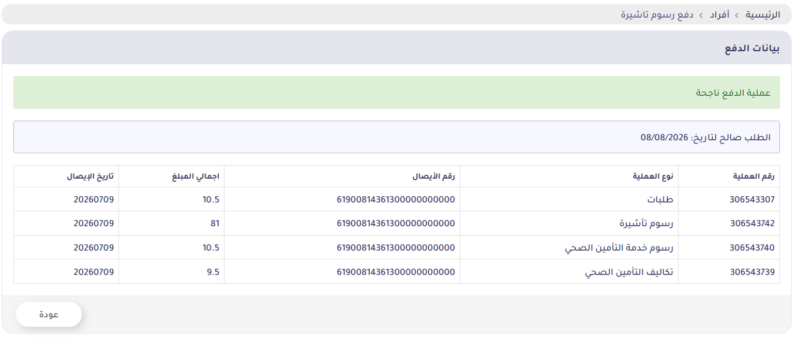The width and height of the screenshot is (796, 364).
Task: Click the تكاليف التأمين الصحي cell
Action: (569, 272)
